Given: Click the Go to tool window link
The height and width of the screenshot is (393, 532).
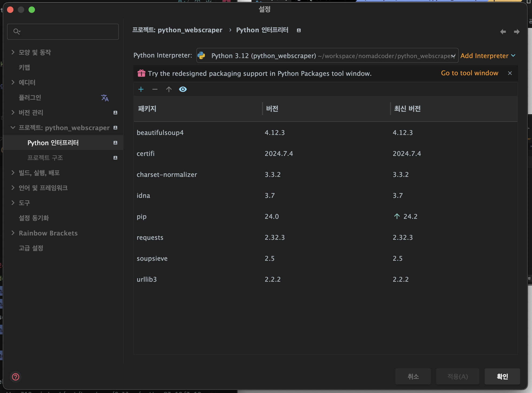Looking at the screenshot, I should click(470, 73).
